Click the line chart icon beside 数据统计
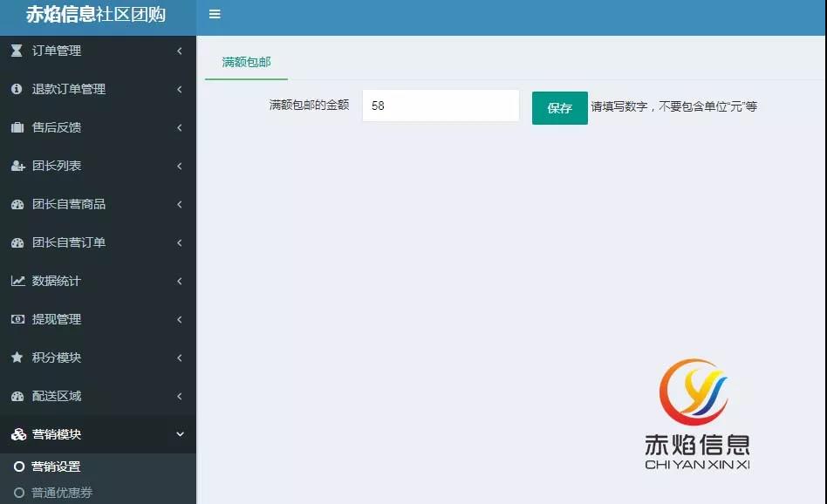The image size is (827, 504). pos(18,281)
